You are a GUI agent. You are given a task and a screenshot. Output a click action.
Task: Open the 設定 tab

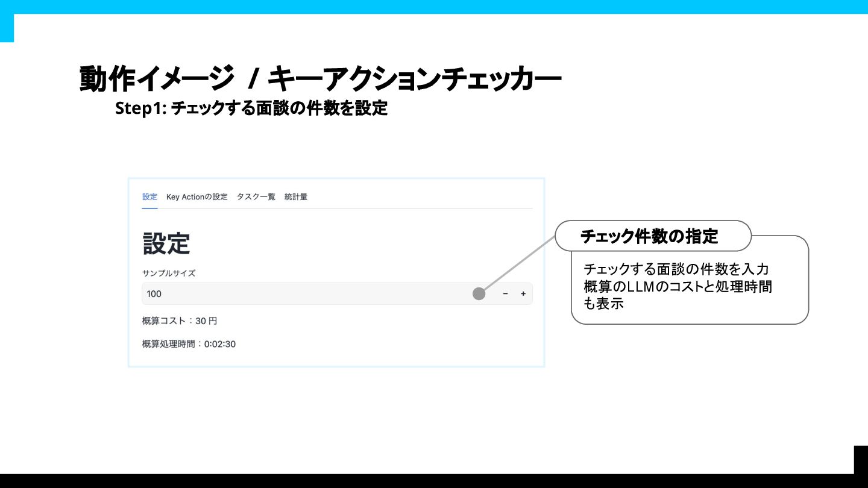(x=149, y=197)
